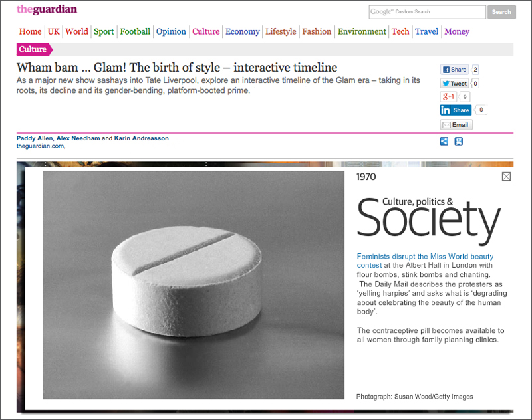Screen dimensions: 532x420
Task: Open author Paddy Allen's profile
Action: point(35,138)
